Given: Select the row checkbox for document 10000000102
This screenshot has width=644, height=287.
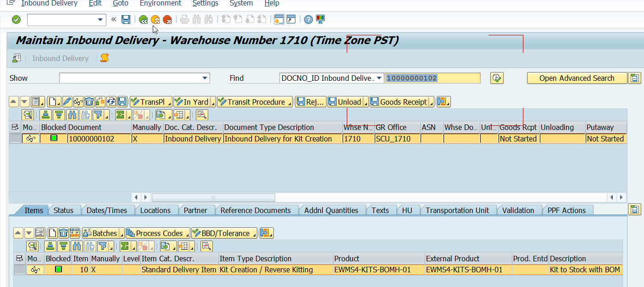Looking at the screenshot, I should (x=15, y=138).
